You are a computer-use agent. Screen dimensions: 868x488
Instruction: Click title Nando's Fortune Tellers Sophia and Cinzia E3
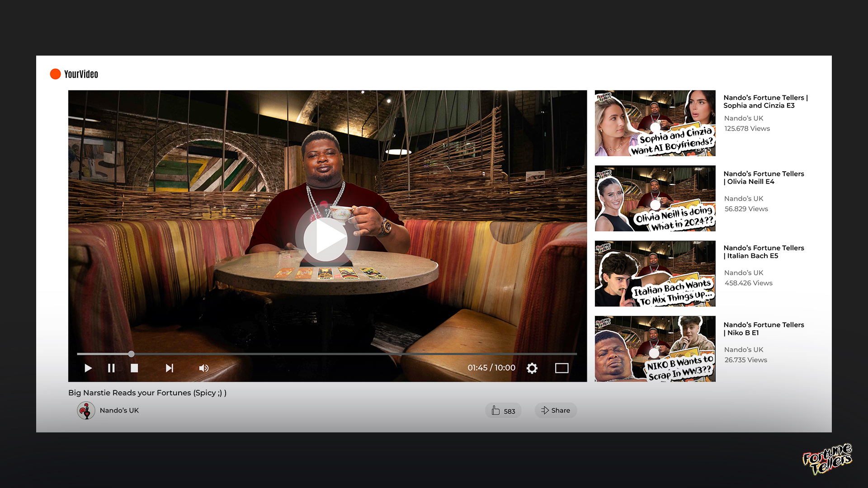pos(765,101)
